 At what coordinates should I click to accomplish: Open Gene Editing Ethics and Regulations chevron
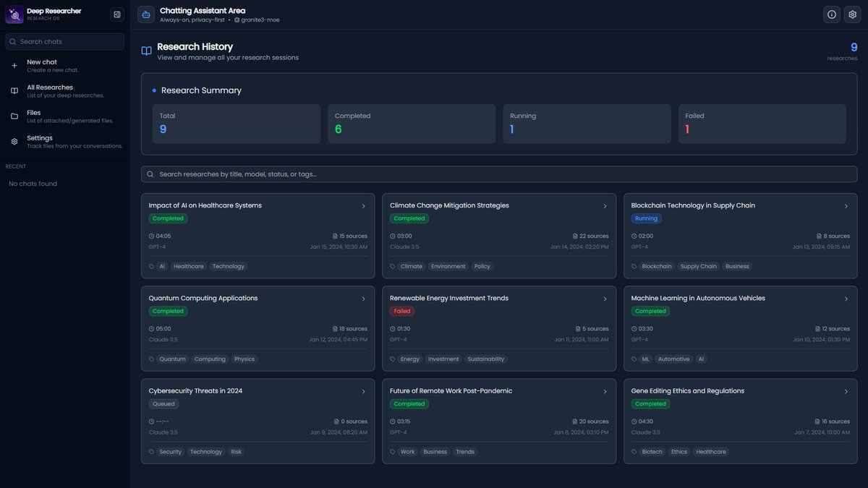pos(846,391)
